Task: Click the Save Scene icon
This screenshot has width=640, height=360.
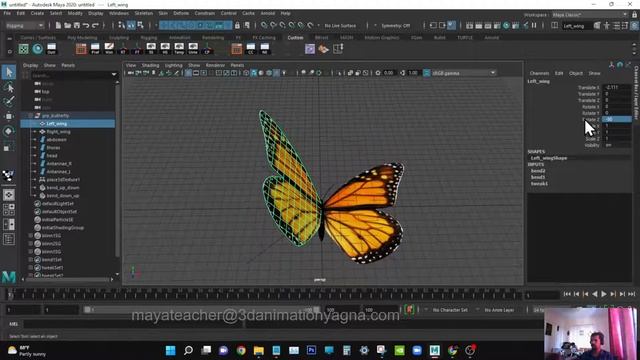Action: (x=76, y=25)
